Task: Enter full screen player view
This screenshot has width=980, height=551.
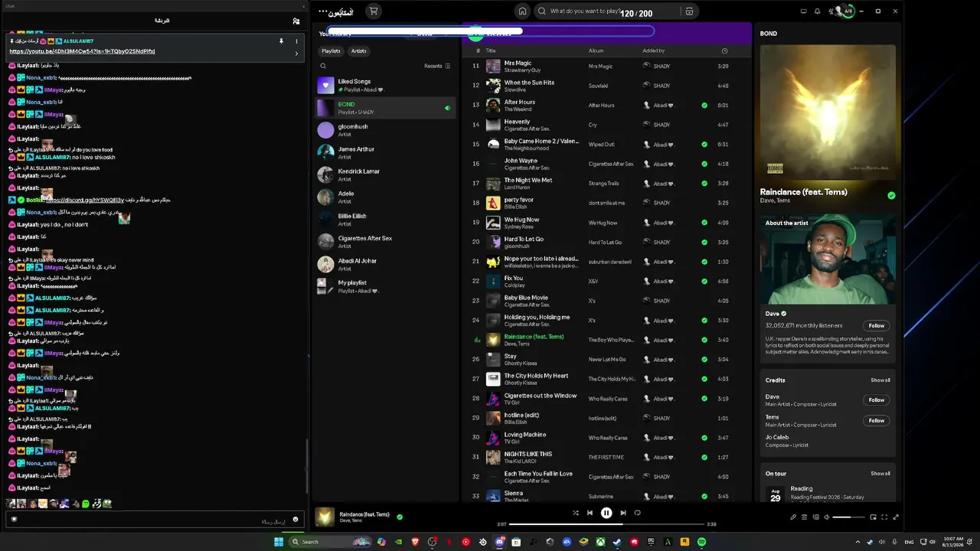Action: [x=896, y=517]
